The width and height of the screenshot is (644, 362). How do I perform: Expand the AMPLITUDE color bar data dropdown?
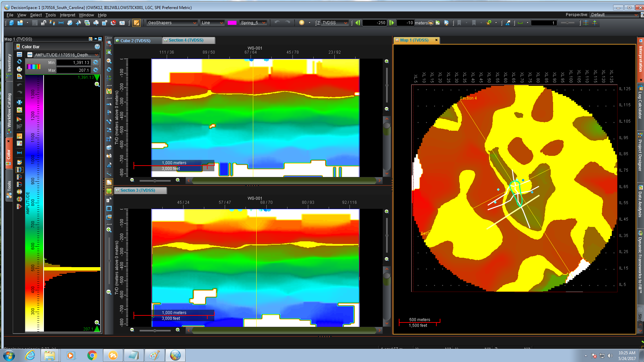tap(66, 55)
